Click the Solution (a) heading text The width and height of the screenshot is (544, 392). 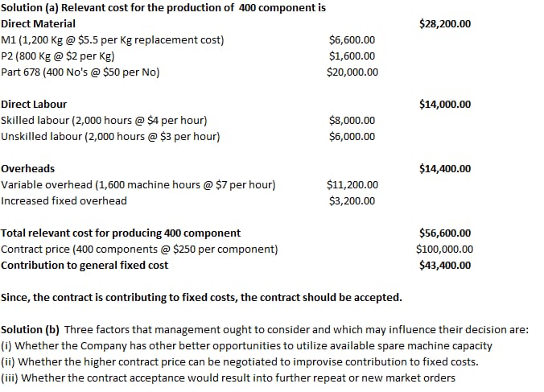[x=163, y=8]
